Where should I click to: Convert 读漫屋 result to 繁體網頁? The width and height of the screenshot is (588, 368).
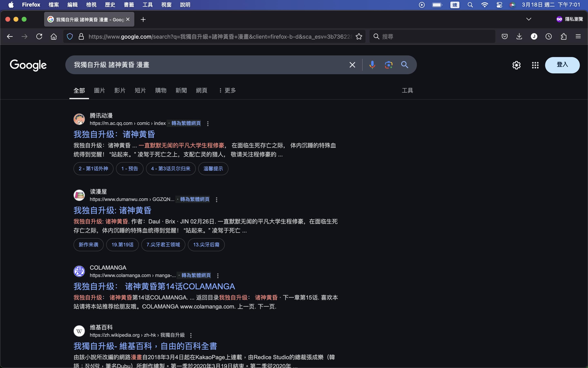tap(195, 199)
